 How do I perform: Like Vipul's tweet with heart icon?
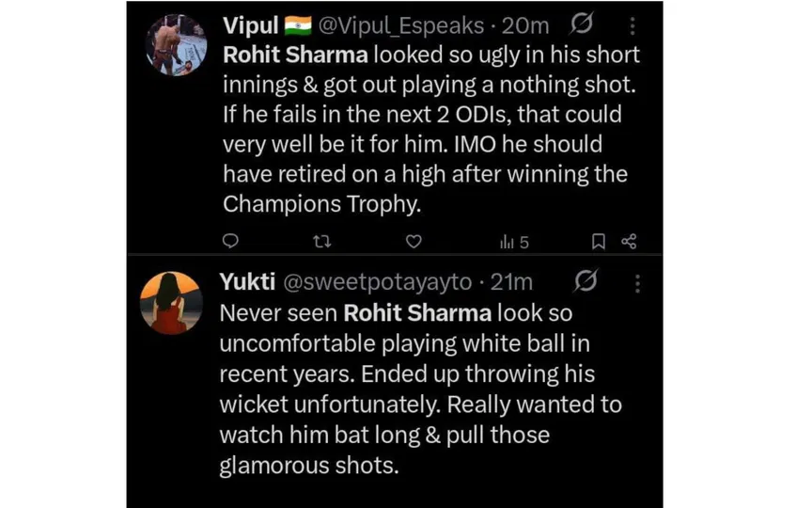[x=413, y=242]
